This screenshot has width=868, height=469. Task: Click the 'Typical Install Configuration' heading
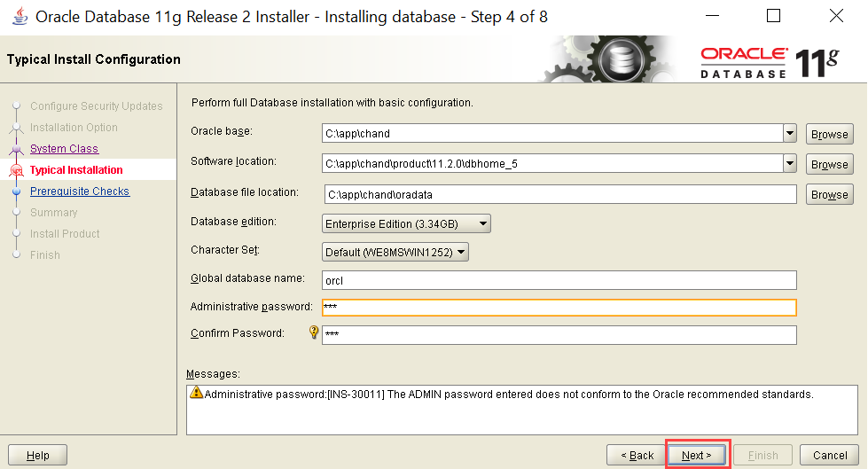click(94, 59)
